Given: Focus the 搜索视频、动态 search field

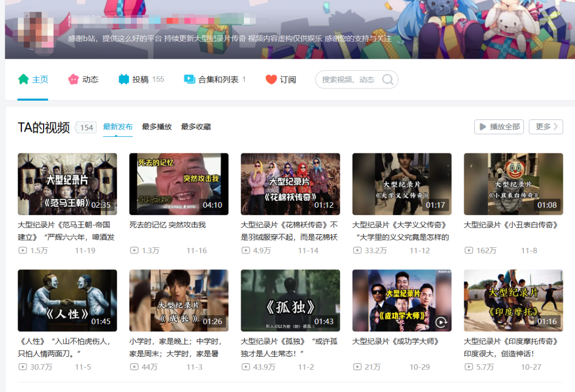Looking at the screenshot, I should [x=357, y=79].
